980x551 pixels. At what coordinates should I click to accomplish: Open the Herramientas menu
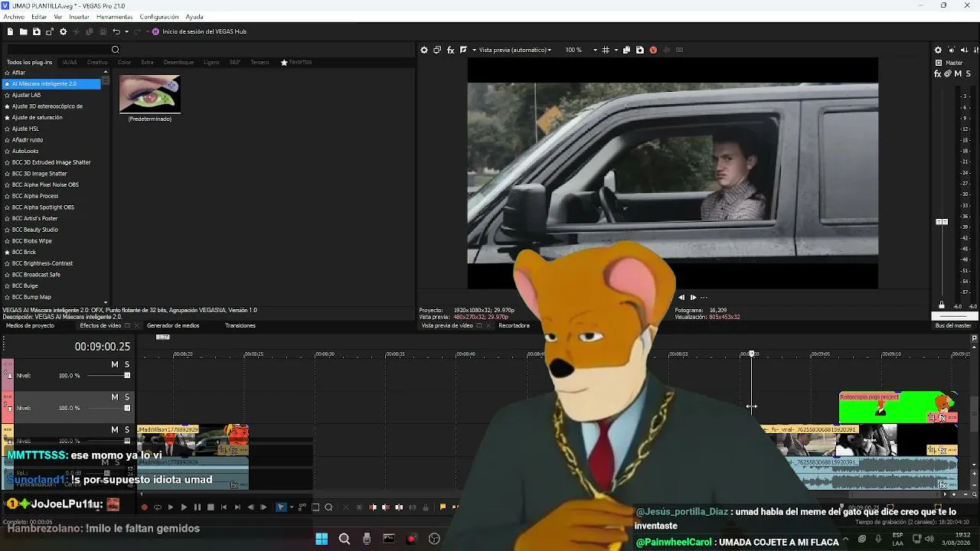[114, 17]
